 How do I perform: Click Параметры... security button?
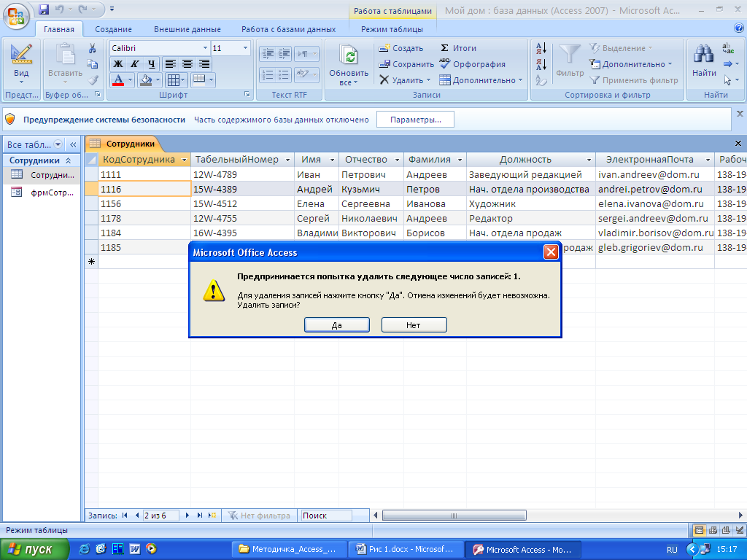click(415, 120)
